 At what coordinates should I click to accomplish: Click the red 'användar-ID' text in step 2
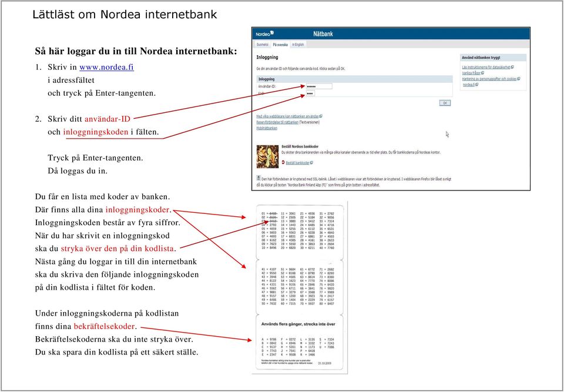[107, 119]
